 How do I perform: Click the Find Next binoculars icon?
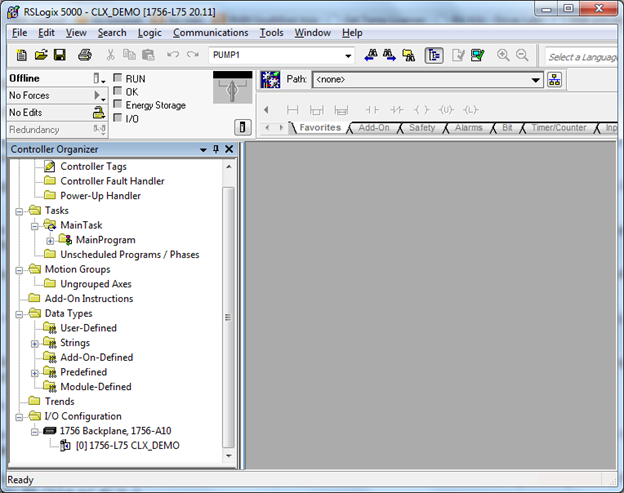point(390,55)
